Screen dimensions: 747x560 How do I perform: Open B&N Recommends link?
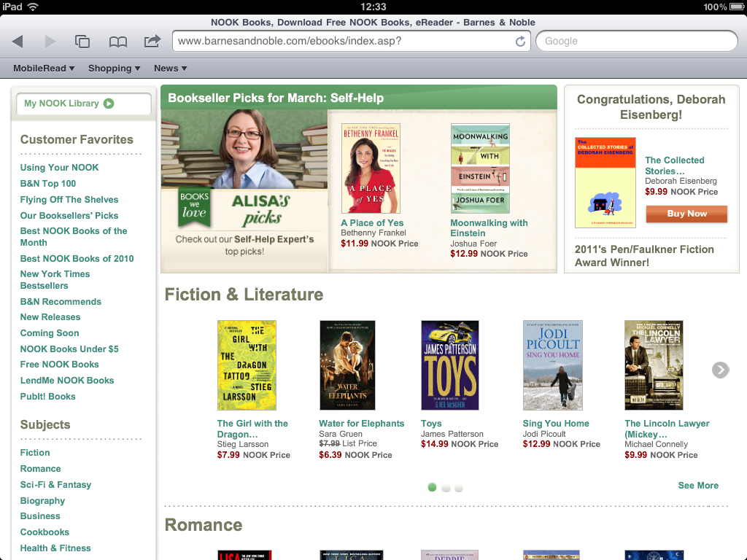(61, 302)
